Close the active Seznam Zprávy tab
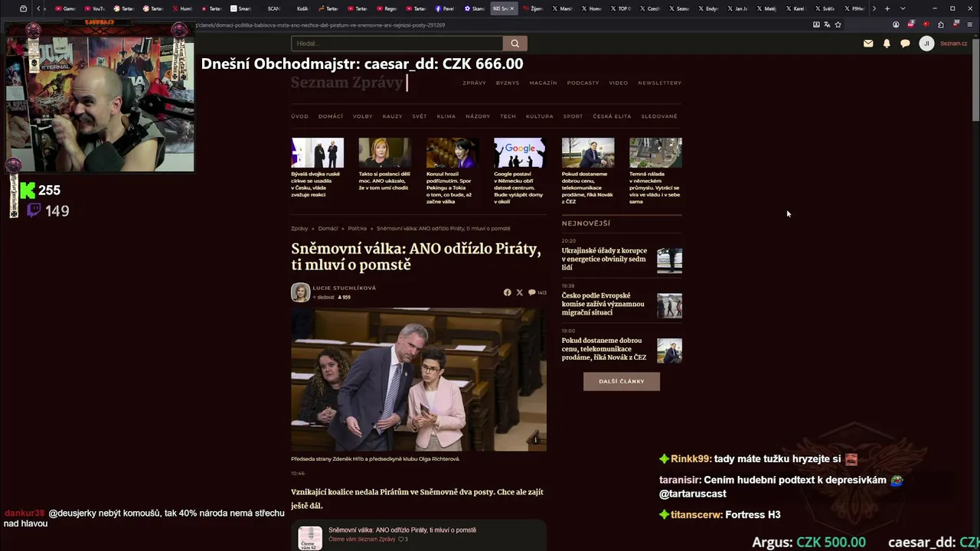 click(512, 8)
